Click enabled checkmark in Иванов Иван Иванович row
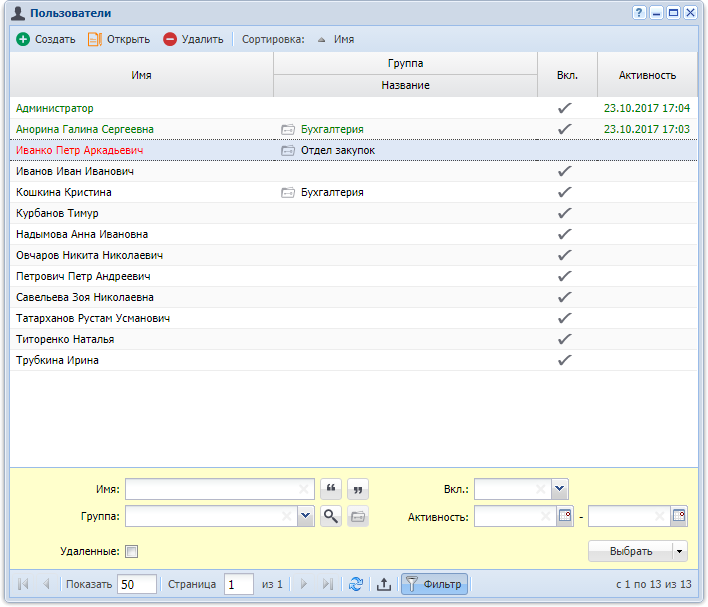Image resolution: width=708 pixels, height=607 pixels. (564, 171)
